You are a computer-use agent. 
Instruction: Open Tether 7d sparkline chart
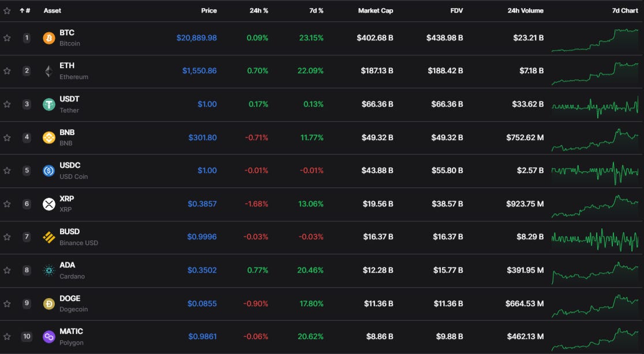(595, 107)
